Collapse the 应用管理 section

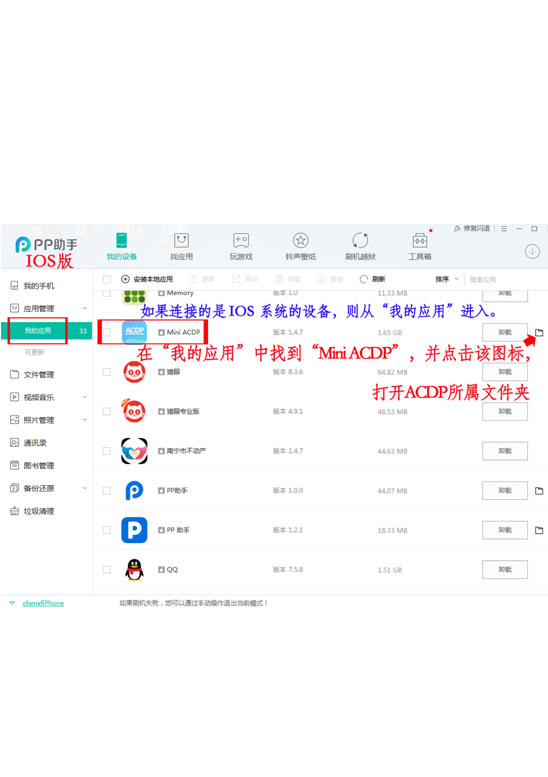pyautogui.click(x=85, y=308)
